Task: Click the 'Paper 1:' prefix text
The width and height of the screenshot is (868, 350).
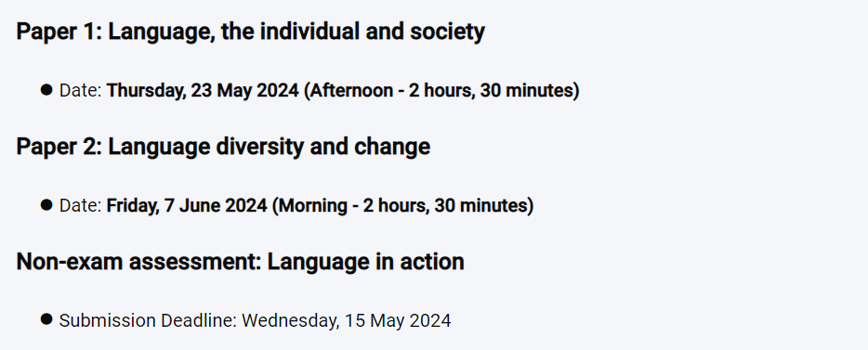Action: point(59,32)
